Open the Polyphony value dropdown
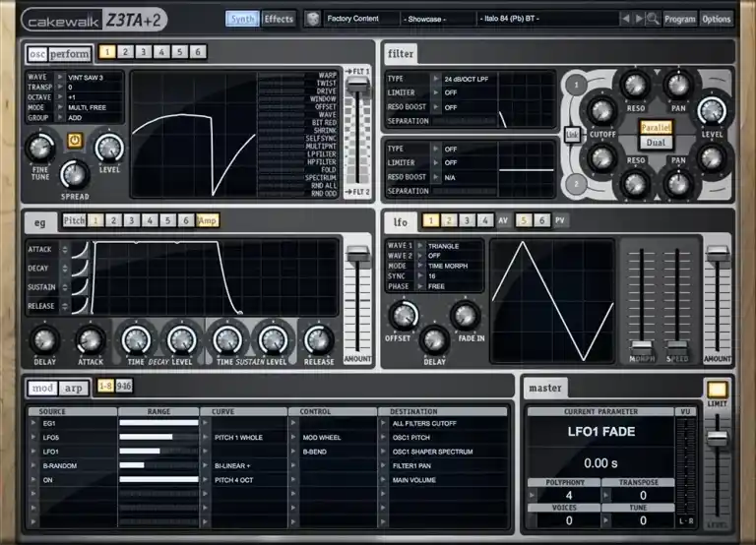This screenshot has height=545, width=756. (x=533, y=495)
